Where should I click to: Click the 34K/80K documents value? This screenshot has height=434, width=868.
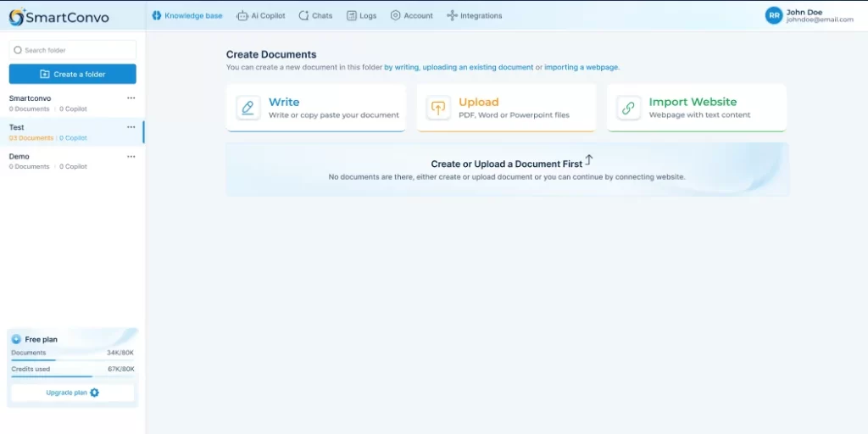click(x=120, y=353)
